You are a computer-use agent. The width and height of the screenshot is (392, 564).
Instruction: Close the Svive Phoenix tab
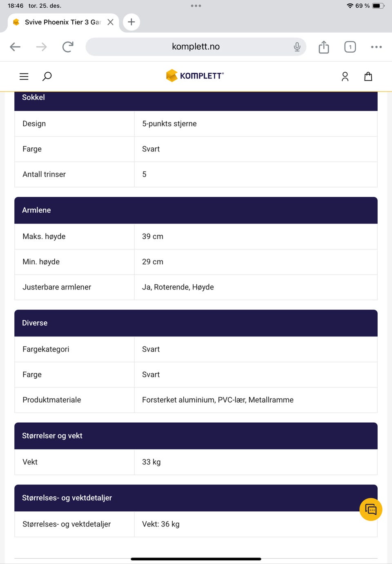[110, 22]
